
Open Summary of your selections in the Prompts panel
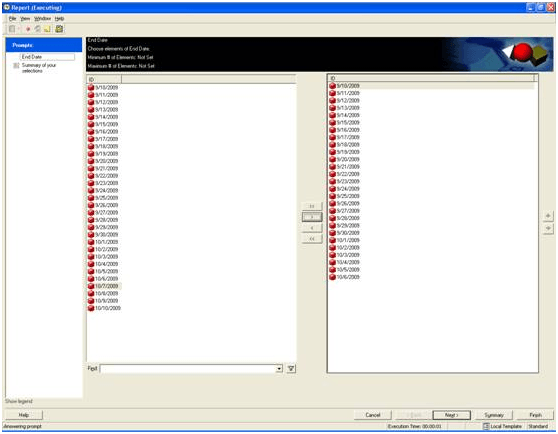[39, 68]
